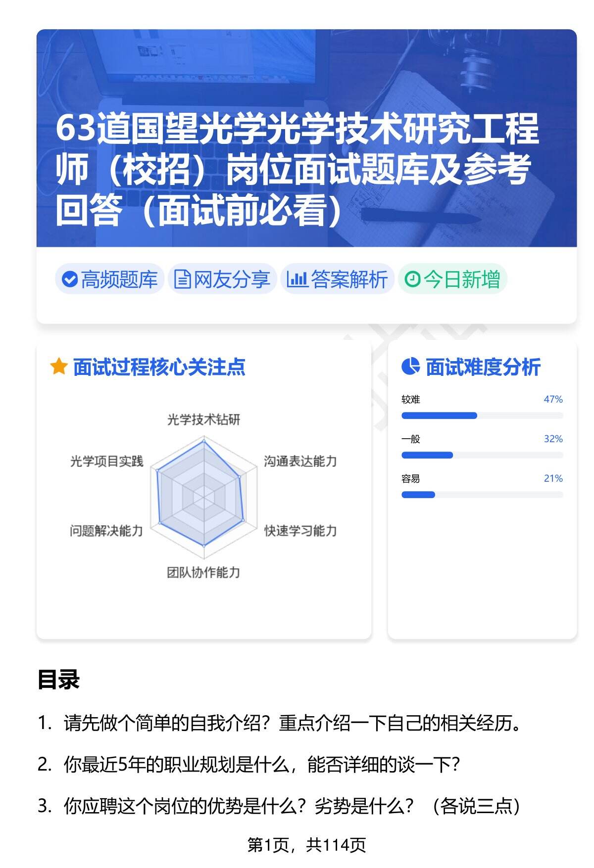This screenshot has width=594, height=868.
Task: Select the 网友分享 tag
Action: pos(222,279)
